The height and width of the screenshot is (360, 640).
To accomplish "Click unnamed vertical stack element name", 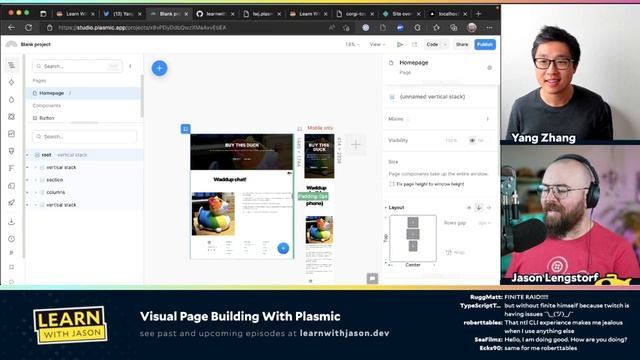I will (432, 97).
